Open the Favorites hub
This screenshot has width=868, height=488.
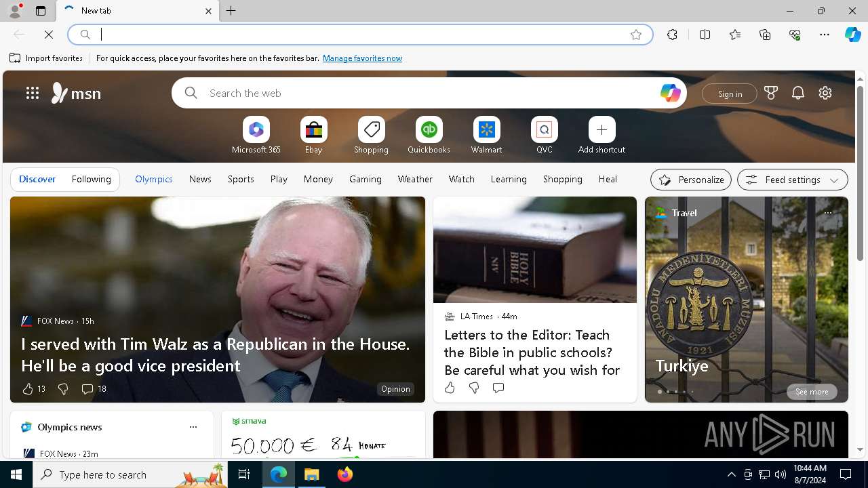click(x=735, y=35)
